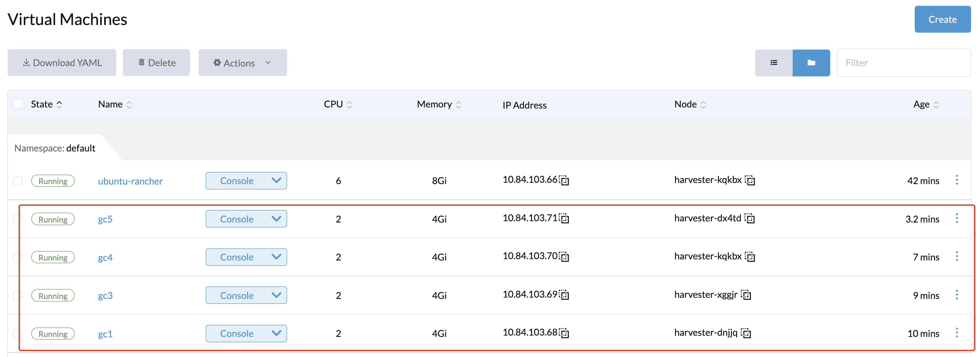
Task: Open the kebab menu for gc3
Action: (x=957, y=295)
